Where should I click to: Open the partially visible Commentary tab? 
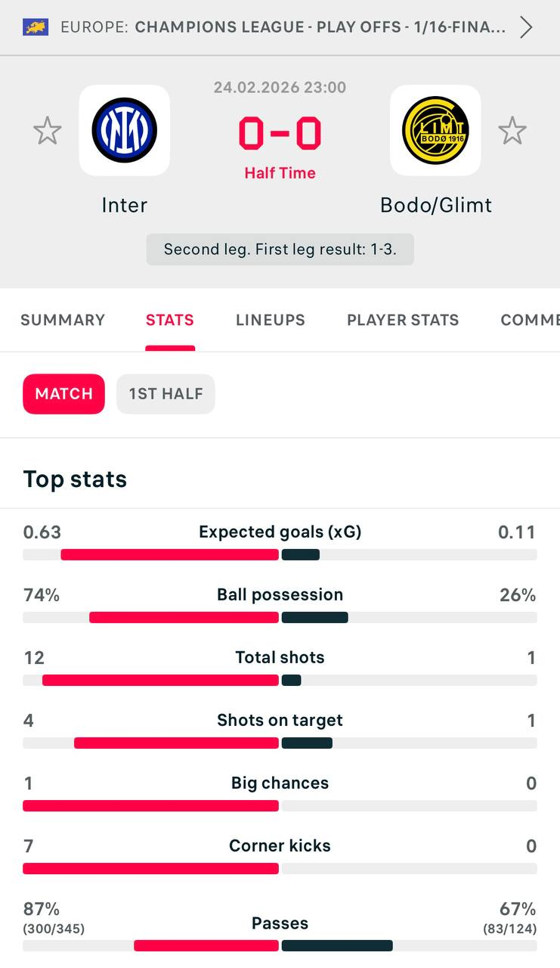529,320
